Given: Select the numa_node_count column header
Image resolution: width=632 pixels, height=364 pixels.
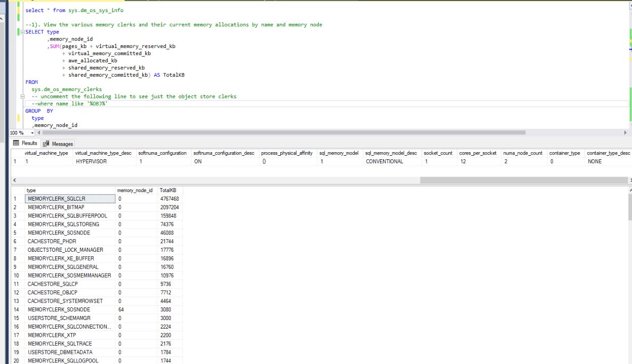Looking at the screenshot, I should coord(523,153).
